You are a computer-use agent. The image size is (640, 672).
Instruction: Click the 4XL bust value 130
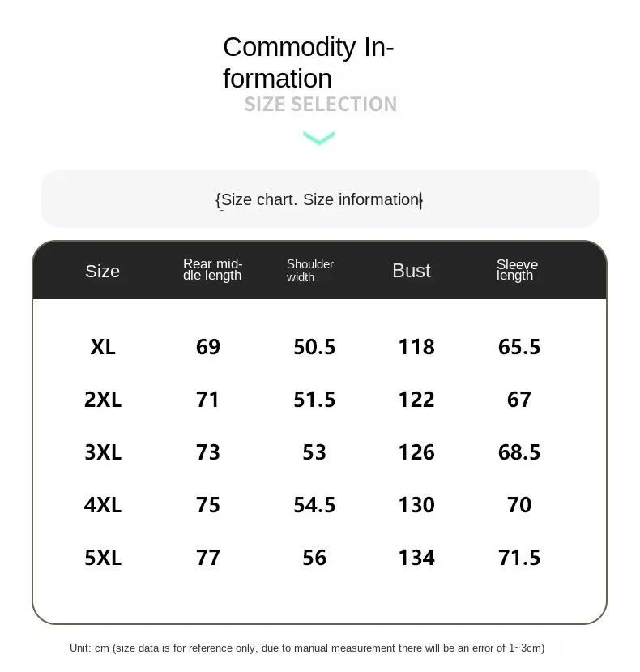click(416, 505)
